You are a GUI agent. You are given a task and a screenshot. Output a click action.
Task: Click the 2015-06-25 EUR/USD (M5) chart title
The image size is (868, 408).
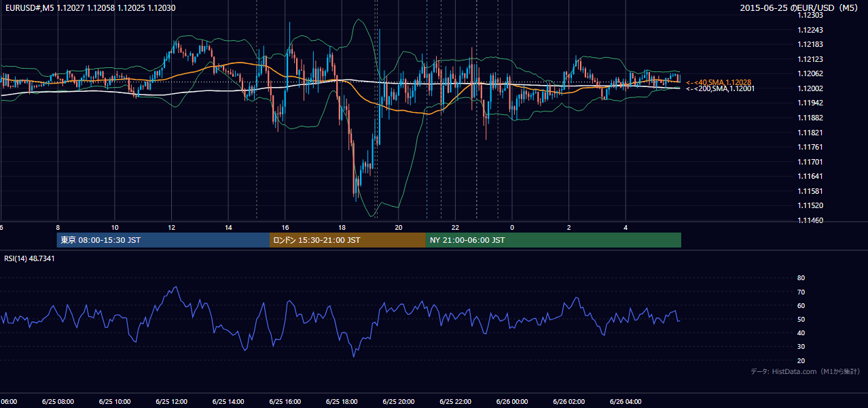(799, 8)
